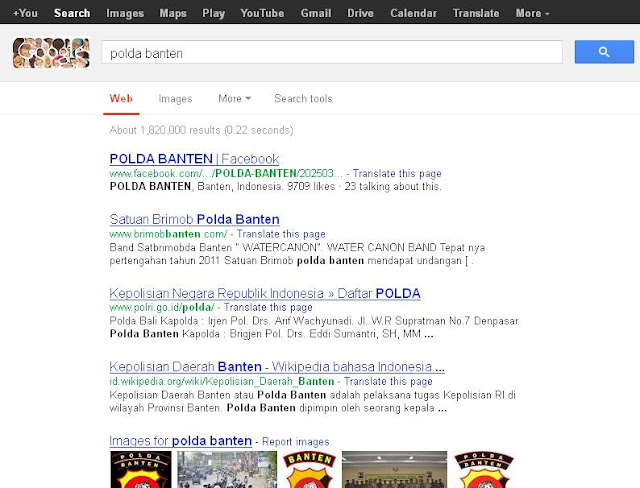Open first Polda Banten emblem thumbnail on black
640x488 pixels.
[141, 469]
